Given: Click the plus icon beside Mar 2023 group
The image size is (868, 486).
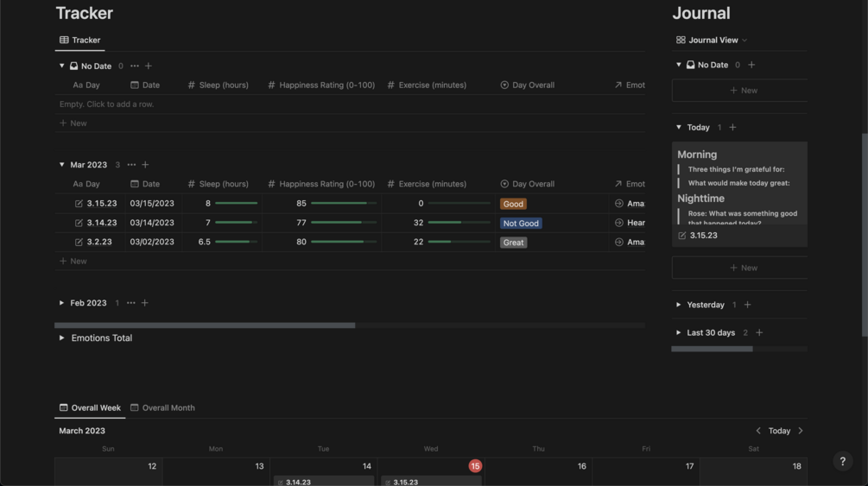Looking at the screenshot, I should click(145, 165).
